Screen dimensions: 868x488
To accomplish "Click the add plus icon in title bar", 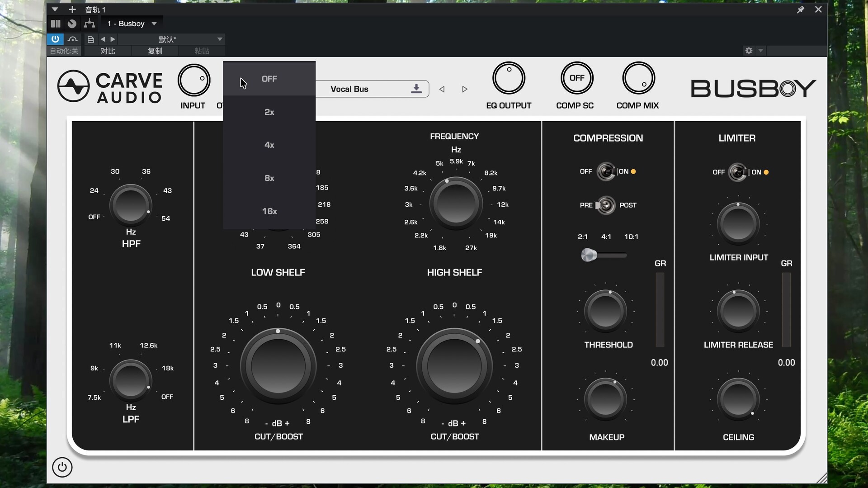I will pos(72,9).
